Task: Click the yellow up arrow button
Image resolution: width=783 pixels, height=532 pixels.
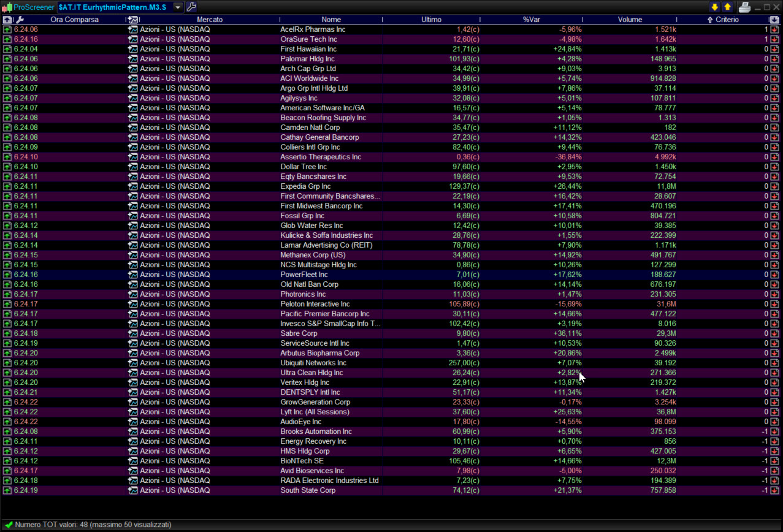Action: [x=727, y=7]
